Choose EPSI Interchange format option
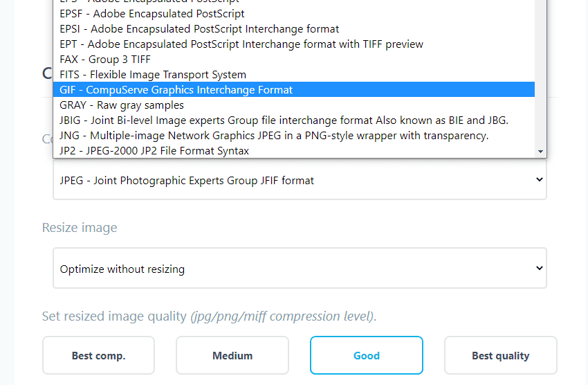The width and height of the screenshot is (588, 385). point(294,29)
